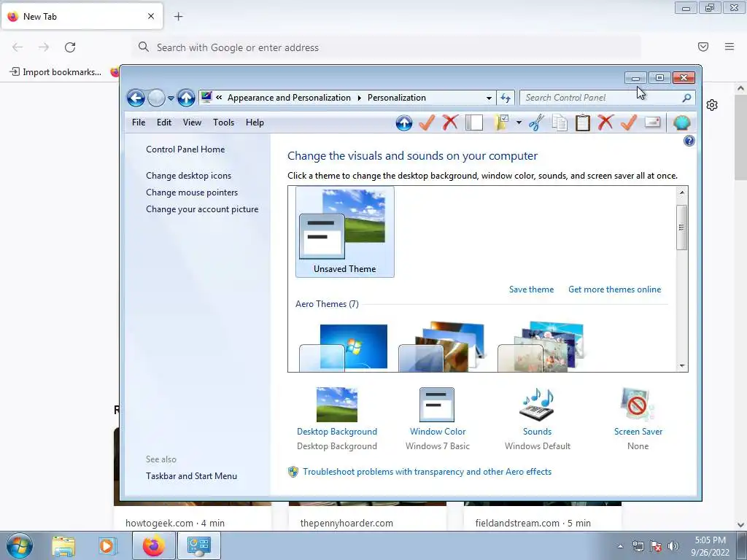Click the breadcrumb arrow after Appearance and Personalization
The width and height of the screenshot is (747, 560).
point(359,98)
